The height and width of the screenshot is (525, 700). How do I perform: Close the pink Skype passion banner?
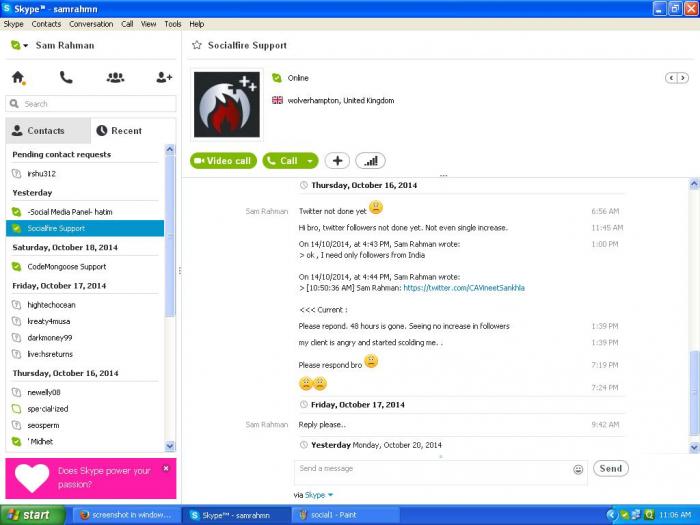pos(166,468)
